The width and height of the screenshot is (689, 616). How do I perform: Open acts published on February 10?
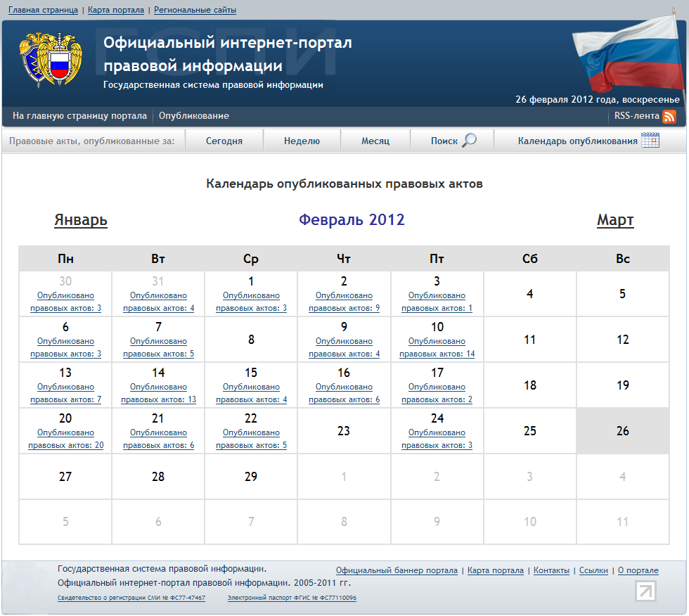tap(437, 347)
